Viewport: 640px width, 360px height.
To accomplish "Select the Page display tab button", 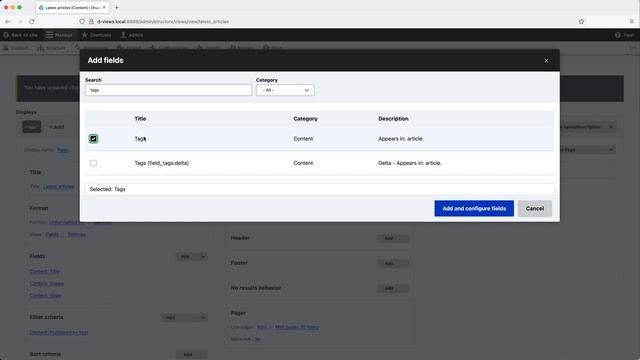I will click(x=32, y=127).
